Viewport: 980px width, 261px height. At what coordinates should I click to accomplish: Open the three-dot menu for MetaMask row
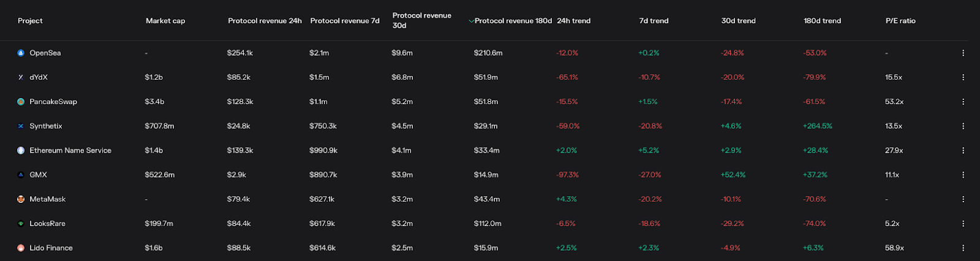click(963, 199)
